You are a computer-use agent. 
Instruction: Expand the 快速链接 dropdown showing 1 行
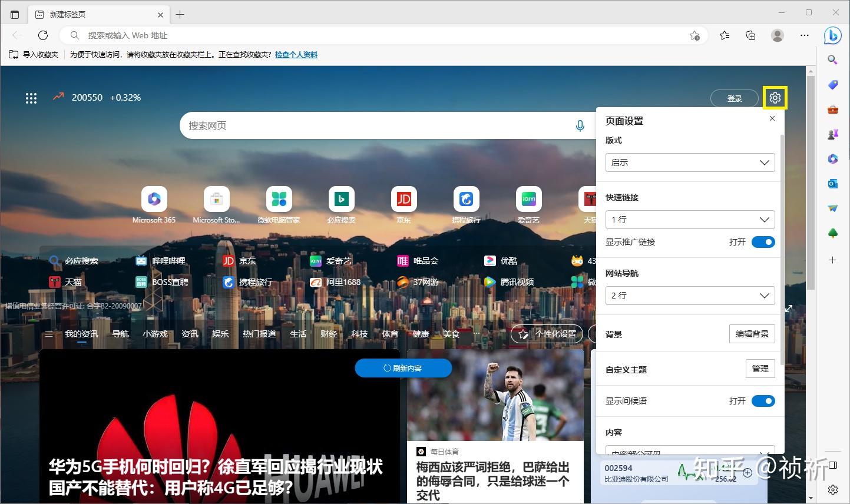point(690,220)
